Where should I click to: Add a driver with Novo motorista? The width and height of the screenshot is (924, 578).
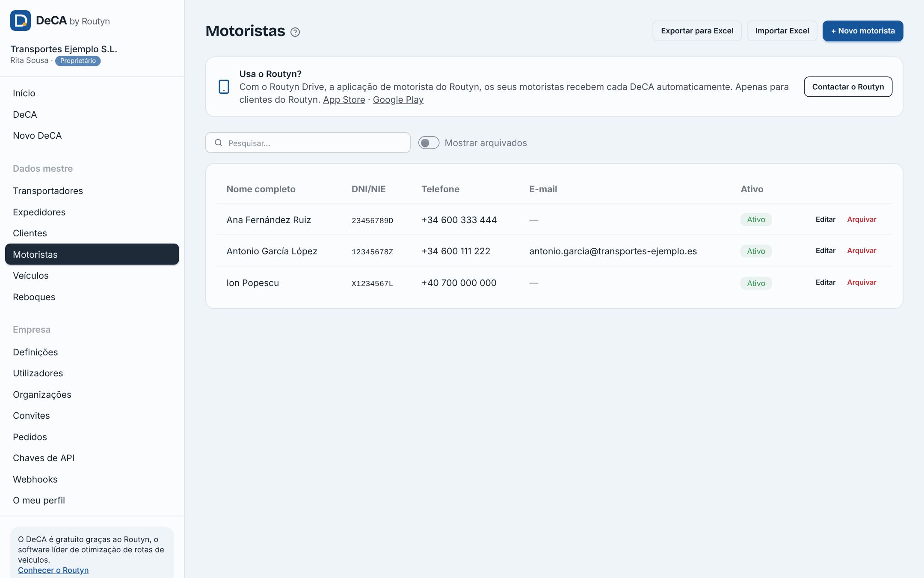coord(863,31)
